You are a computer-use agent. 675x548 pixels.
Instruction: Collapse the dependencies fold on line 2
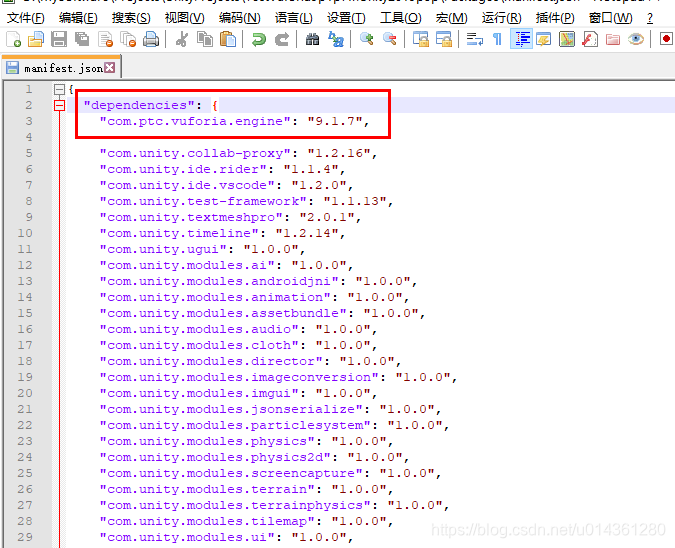click(x=59, y=105)
